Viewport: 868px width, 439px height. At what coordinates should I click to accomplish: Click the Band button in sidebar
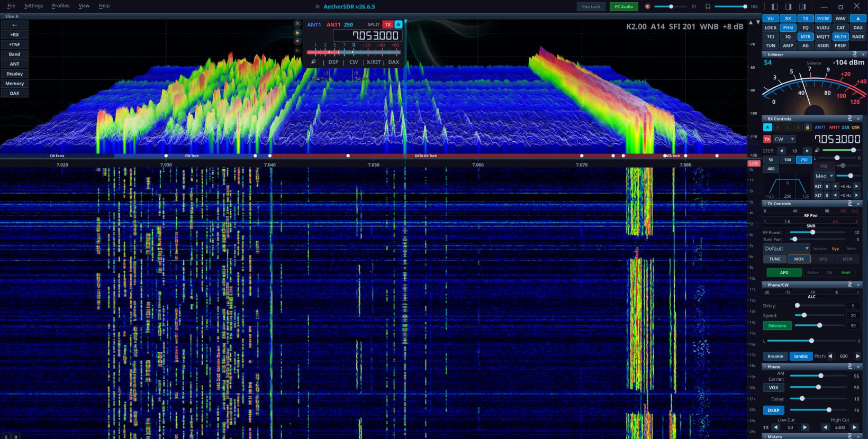point(14,54)
